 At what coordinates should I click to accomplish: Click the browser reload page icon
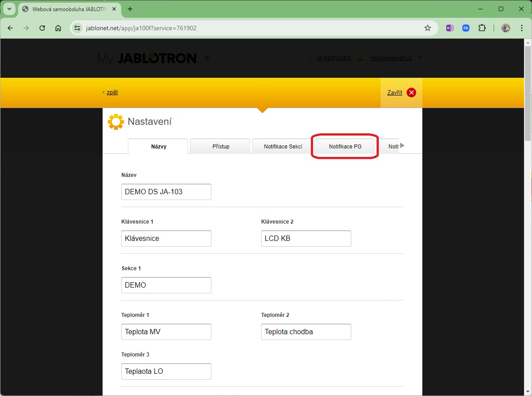[42, 28]
